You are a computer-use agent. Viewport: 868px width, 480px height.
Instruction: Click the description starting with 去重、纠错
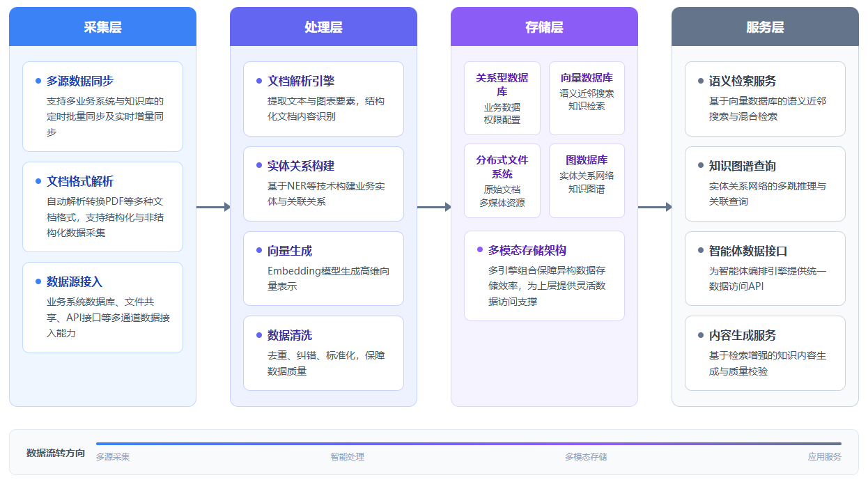coord(326,364)
